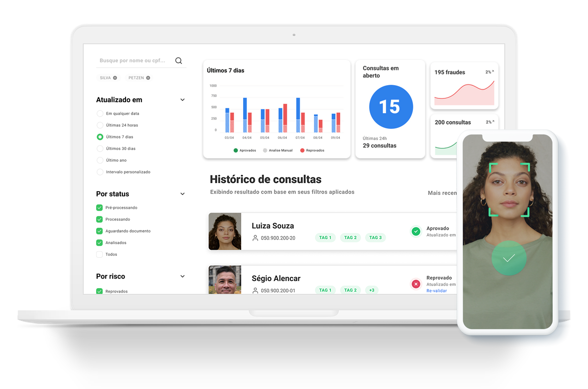This screenshot has height=389, width=588.
Task: Open Ségio Alencar profile photo
Action: tap(225, 280)
